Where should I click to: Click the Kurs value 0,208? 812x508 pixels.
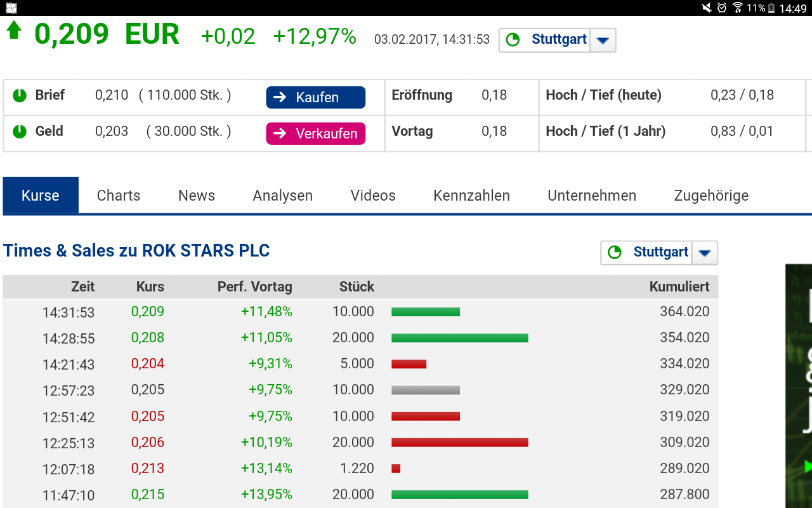(x=148, y=338)
